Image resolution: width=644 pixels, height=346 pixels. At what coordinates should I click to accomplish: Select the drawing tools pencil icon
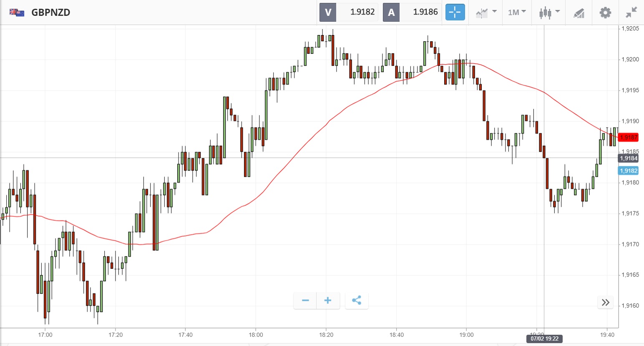tap(579, 13)
